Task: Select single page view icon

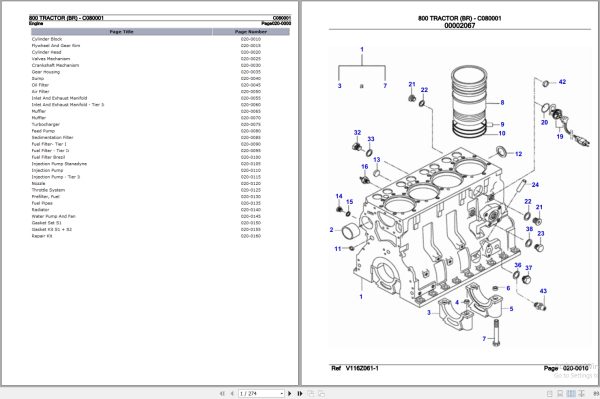Action: pyautogui.click(x=549, y=393)
